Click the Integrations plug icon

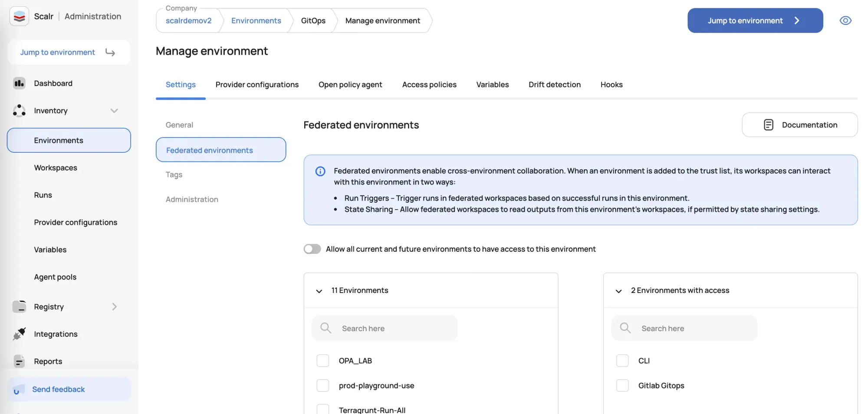(19, 334)
